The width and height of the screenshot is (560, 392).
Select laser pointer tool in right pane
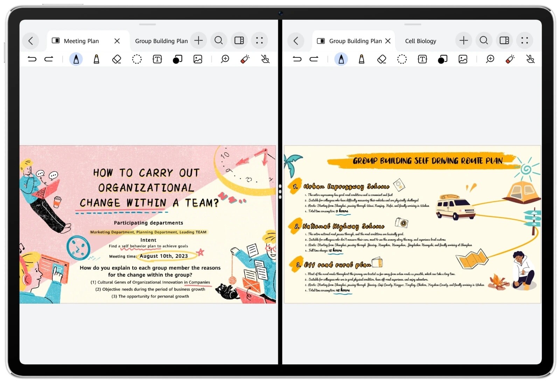[x=510, y=59]
